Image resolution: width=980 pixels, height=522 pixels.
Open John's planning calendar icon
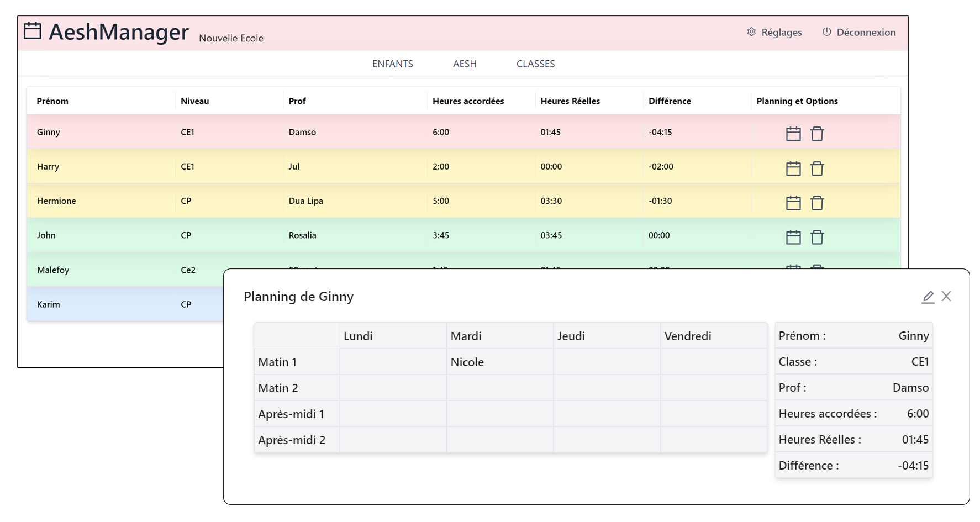(793, 237)
